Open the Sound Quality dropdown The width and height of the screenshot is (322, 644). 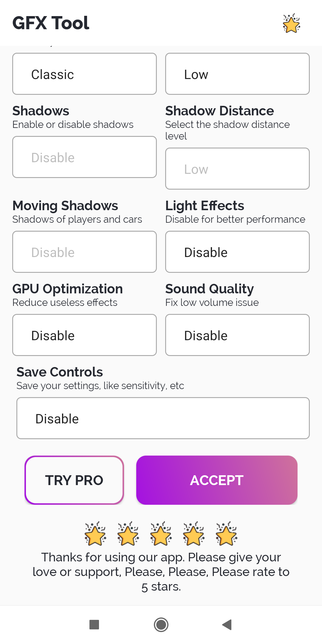[237, 335]
